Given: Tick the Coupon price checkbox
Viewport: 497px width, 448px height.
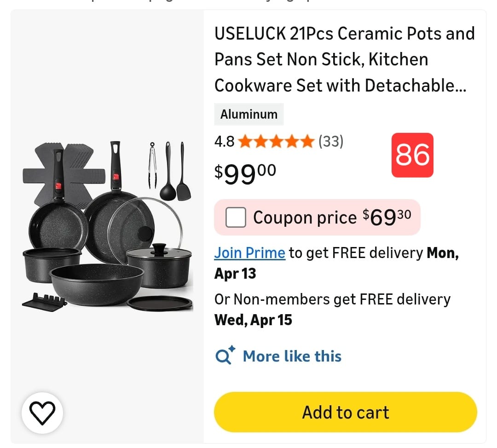Looking at the screenshot, I should pos(236,217).
